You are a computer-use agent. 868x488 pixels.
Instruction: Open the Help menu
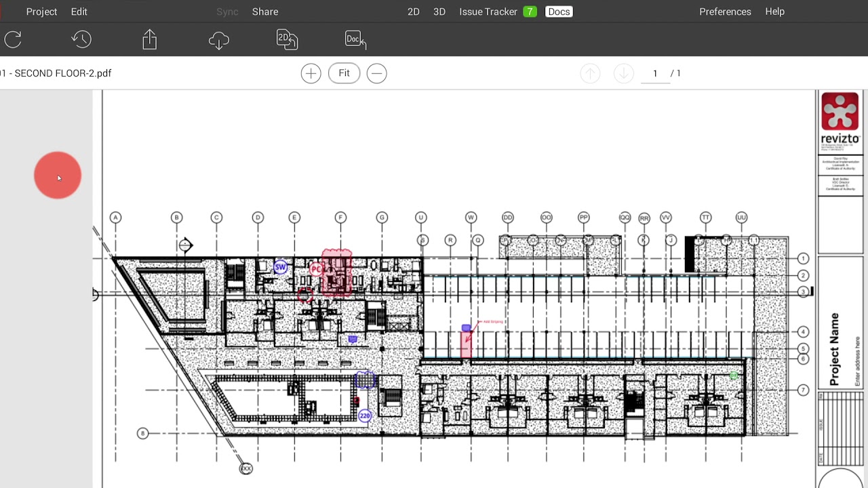pos(774,12)
